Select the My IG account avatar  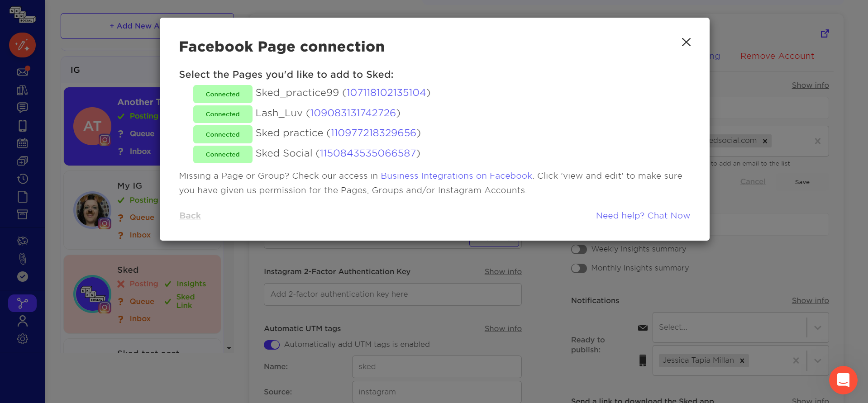[92, 210]
